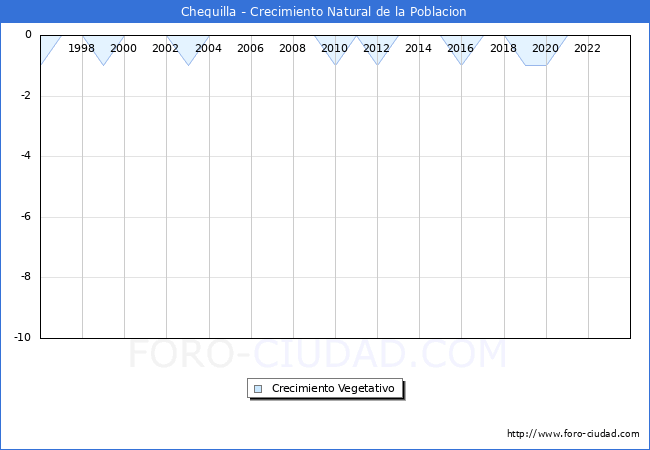Click the Crecimiento Vegetativo legend label
The width and height of the screenshot is (650, 450).
[333, 388]
